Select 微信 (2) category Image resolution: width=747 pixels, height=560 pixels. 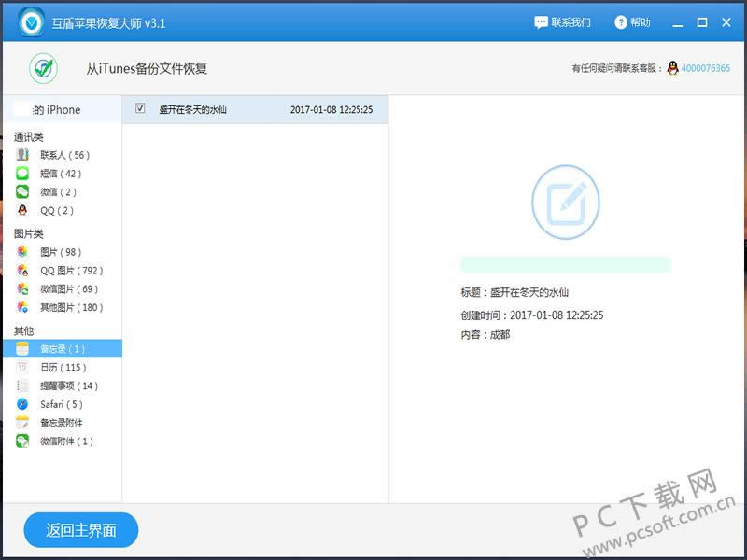pyautogui.click(x=58, y=192)
